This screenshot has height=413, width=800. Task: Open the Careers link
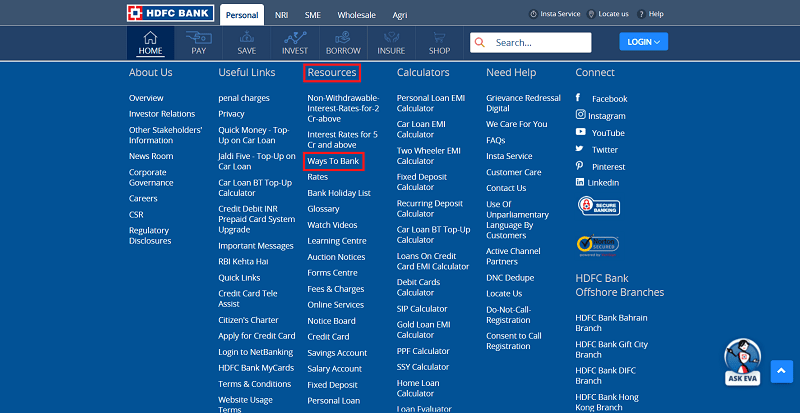pyautogui.click(x=143, y=199)
